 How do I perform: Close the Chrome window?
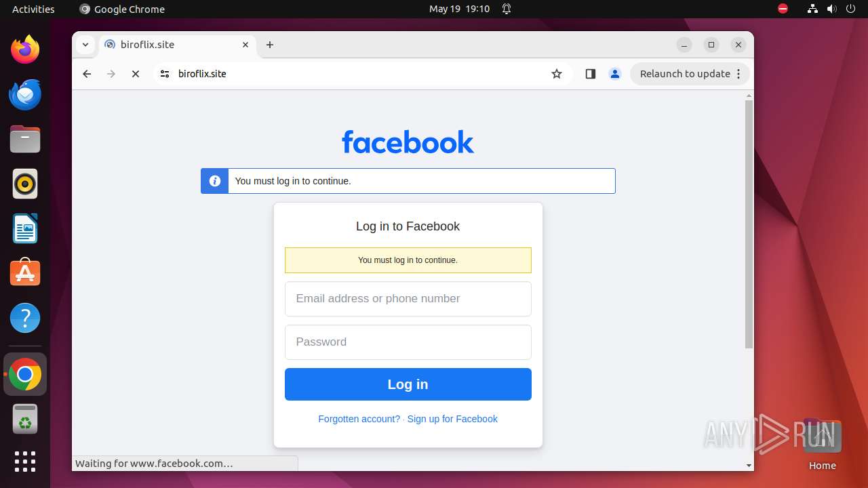pyautogui.click(x=738, y=45)
